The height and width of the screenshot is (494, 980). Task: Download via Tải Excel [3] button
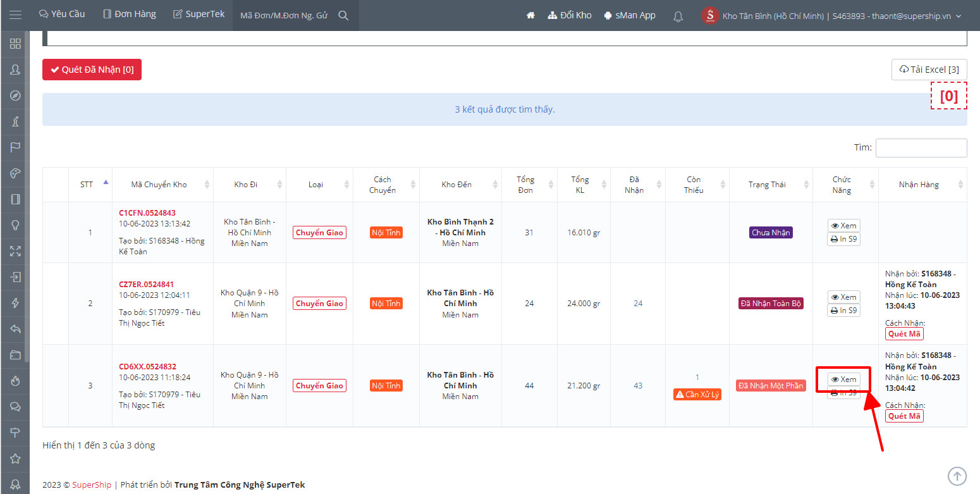point(929,70)
